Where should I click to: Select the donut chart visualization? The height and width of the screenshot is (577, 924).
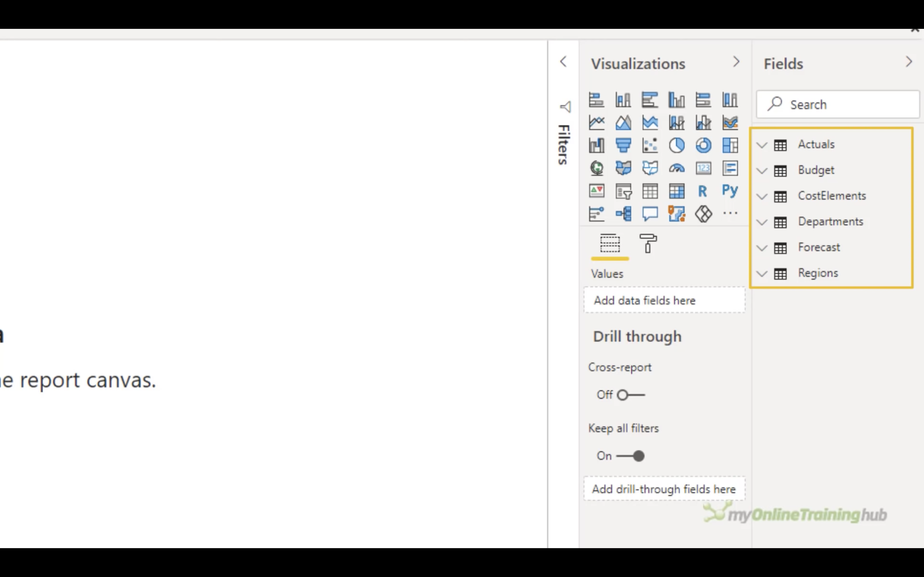tap(703, 145)
